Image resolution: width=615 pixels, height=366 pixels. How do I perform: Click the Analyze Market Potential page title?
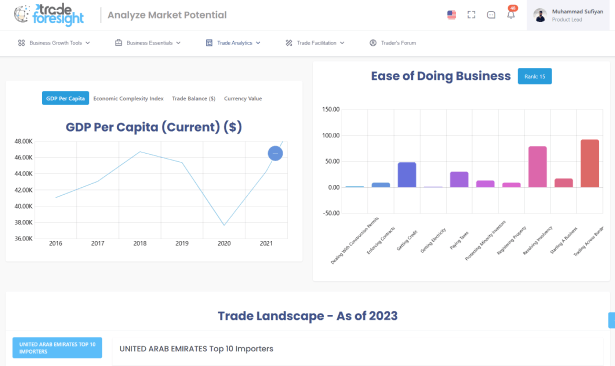(167, 15)
